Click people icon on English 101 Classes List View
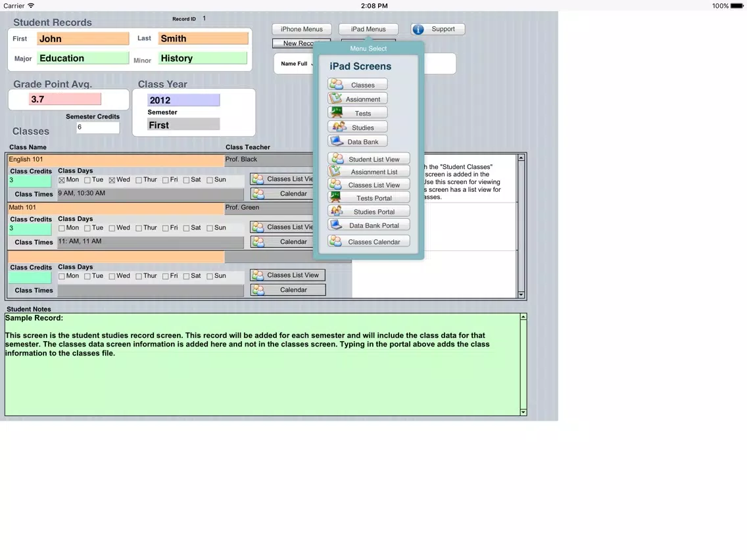This screenshot has width=747, height=560. coord(258,179)
